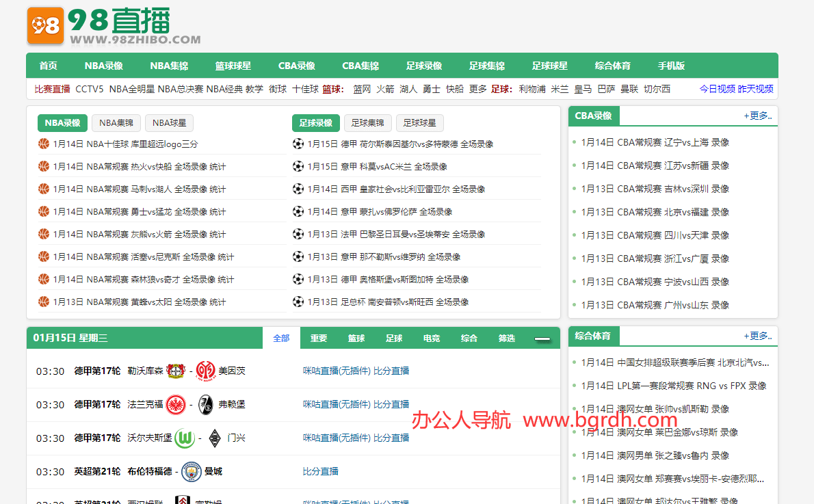
Task: Open the 利物浦 team link
Action: (532, 90)
